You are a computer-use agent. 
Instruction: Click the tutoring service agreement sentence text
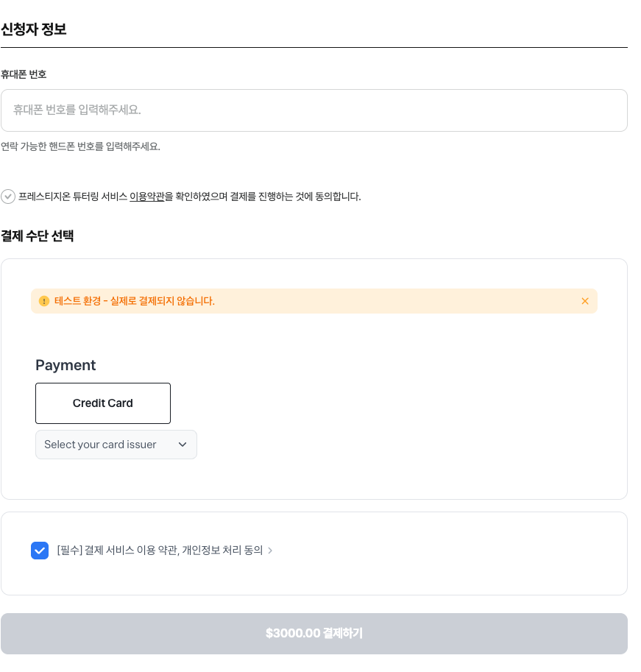click(x=189, y=197)
